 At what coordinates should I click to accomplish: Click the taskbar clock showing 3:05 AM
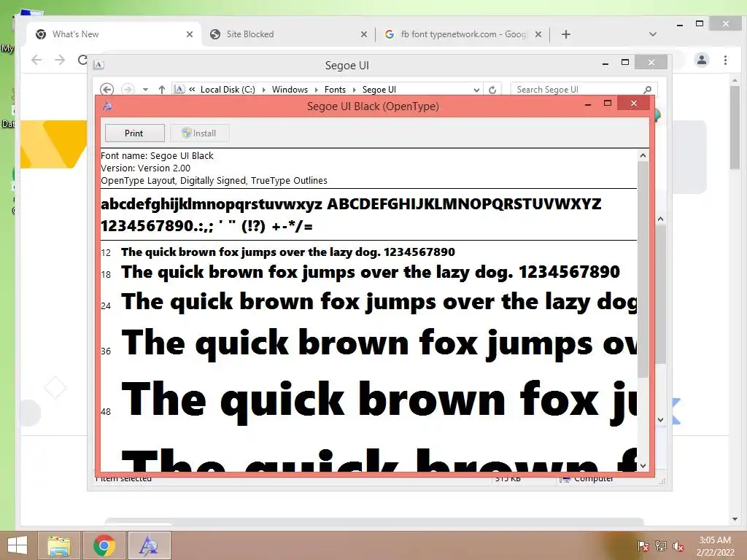point(715,546)
